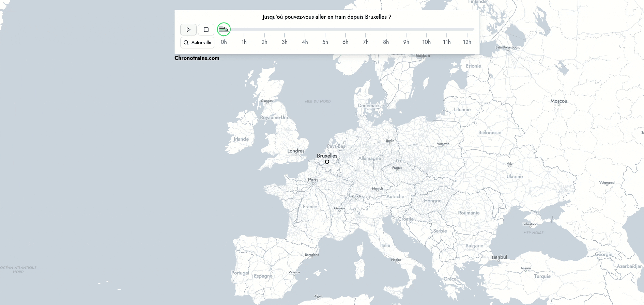Pick Berlin on the map
This screenshot has width=644, height=305.
point(390,141)
